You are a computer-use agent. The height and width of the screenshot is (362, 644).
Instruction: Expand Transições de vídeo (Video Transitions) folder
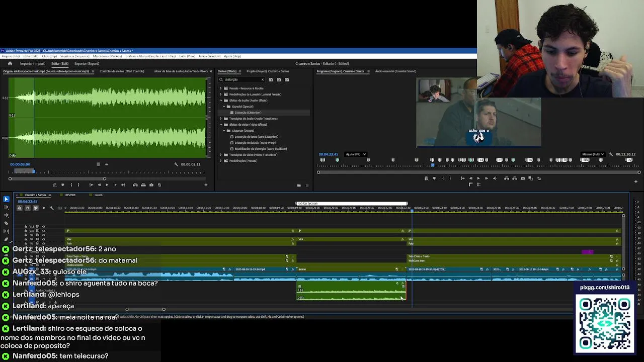[220, 154]
